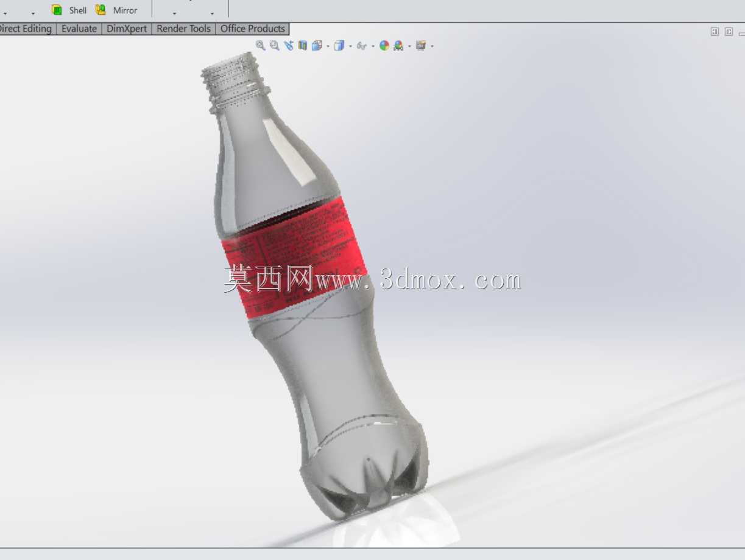745x560 pixels.
Task: Click the Hide/Show Items glasses icon
Action: (x=362, y=46)
